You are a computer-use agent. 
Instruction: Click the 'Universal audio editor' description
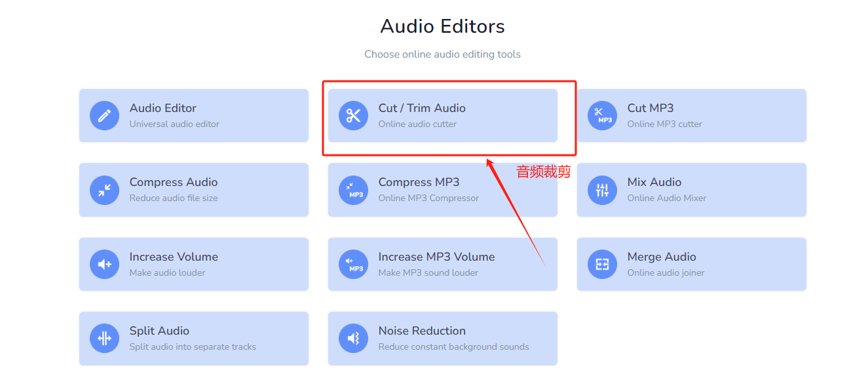(x=174, y=124)
